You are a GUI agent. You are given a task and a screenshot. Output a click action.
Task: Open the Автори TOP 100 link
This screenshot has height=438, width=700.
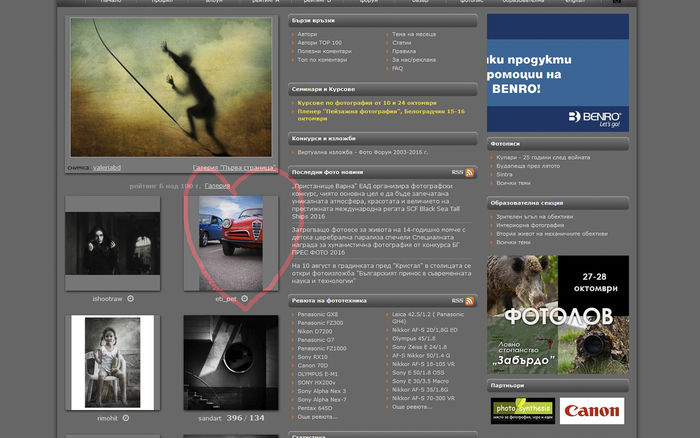coord(320,43)
